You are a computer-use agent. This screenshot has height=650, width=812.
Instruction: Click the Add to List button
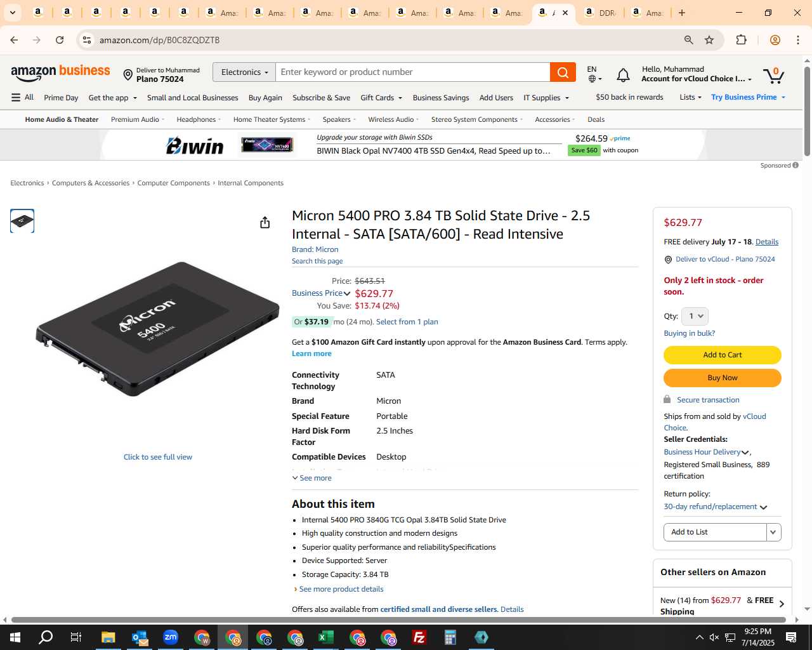pos(715,533)
